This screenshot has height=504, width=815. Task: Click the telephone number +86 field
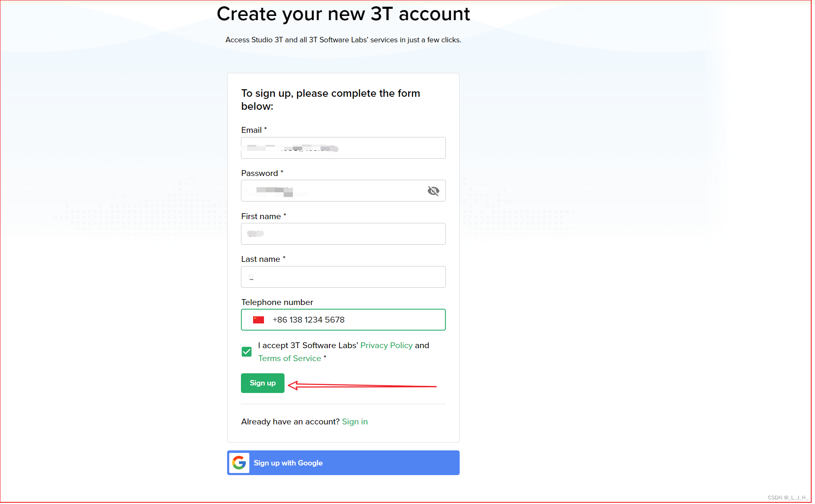356,320
